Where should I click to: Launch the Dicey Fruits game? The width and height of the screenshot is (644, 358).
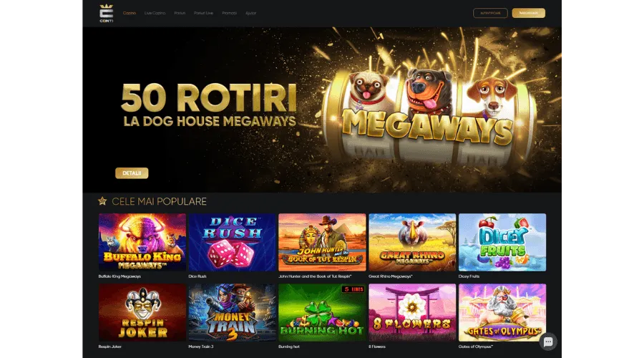point(502,242)
